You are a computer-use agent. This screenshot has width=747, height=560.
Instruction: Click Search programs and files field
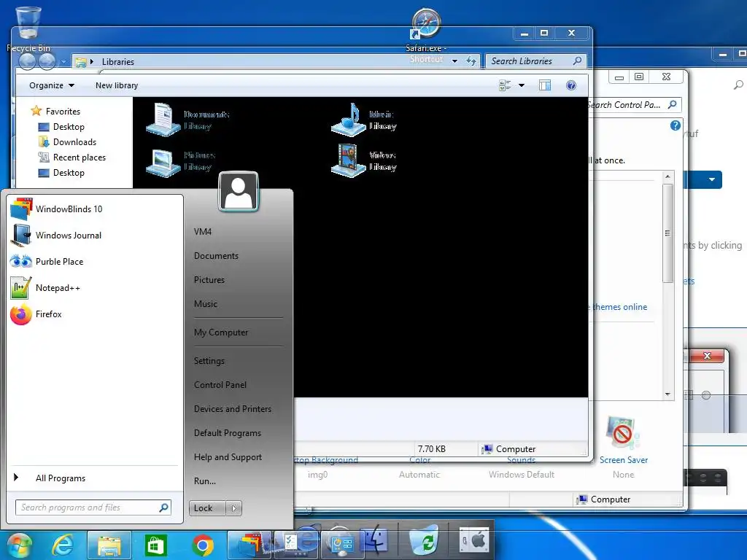[93, 507]
